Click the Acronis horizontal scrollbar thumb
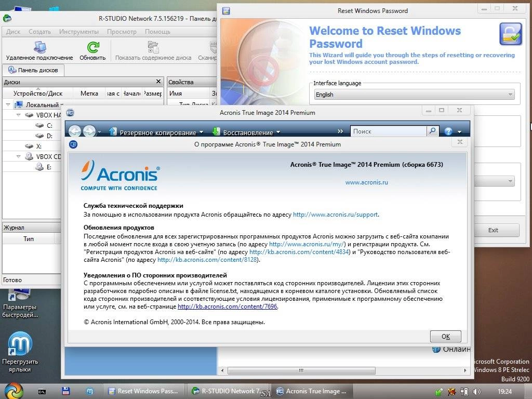532x399 pixels. pyautogui.click(x=301, y=370)
